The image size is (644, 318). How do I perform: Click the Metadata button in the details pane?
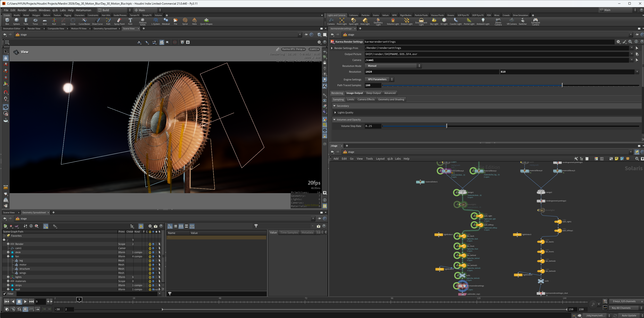(307, 233)
